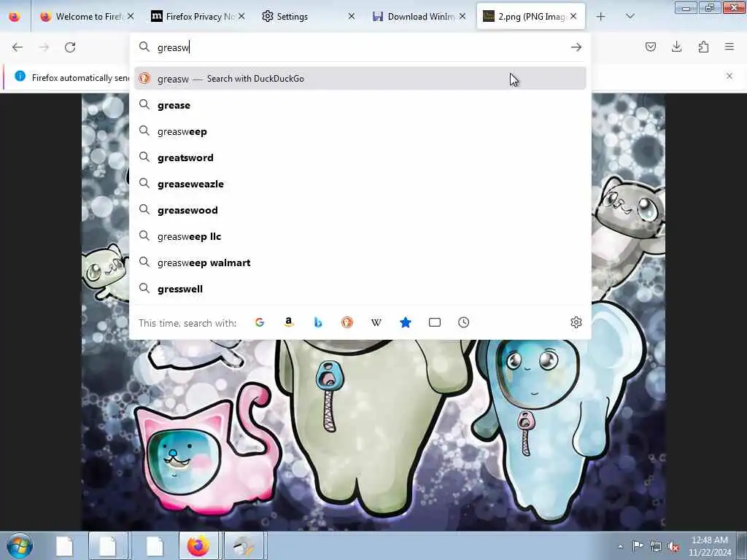Pick the 'greaseweazle' suggestion
This screenshot has width=747, height=560.
click(360, 184)
